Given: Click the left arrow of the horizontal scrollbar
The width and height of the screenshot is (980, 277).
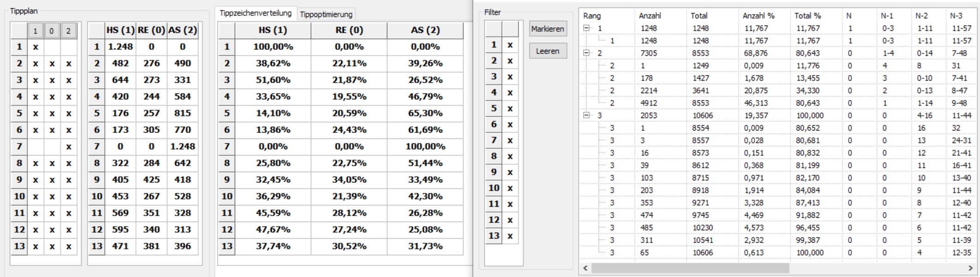Looking at the screenshot, I should point(586,268).
